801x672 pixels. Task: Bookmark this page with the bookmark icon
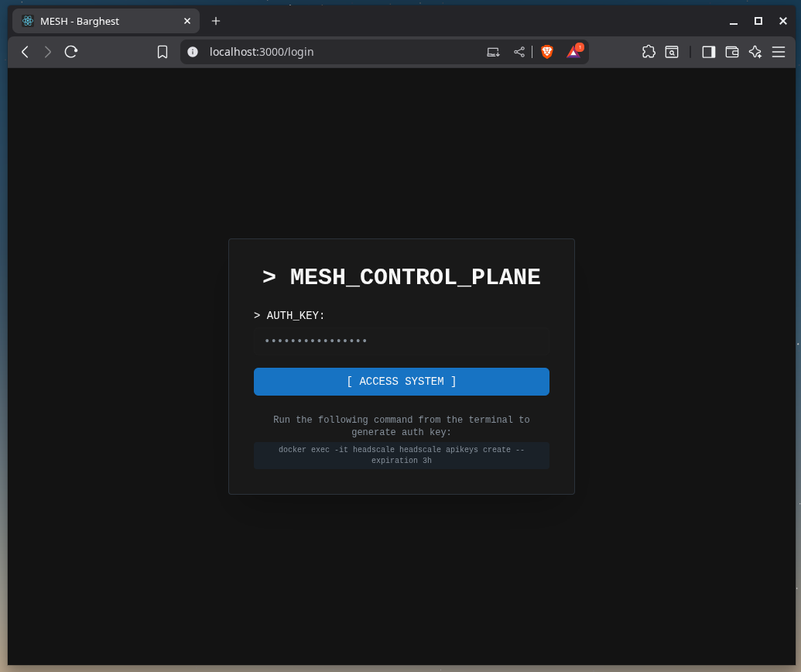(163, 52)
